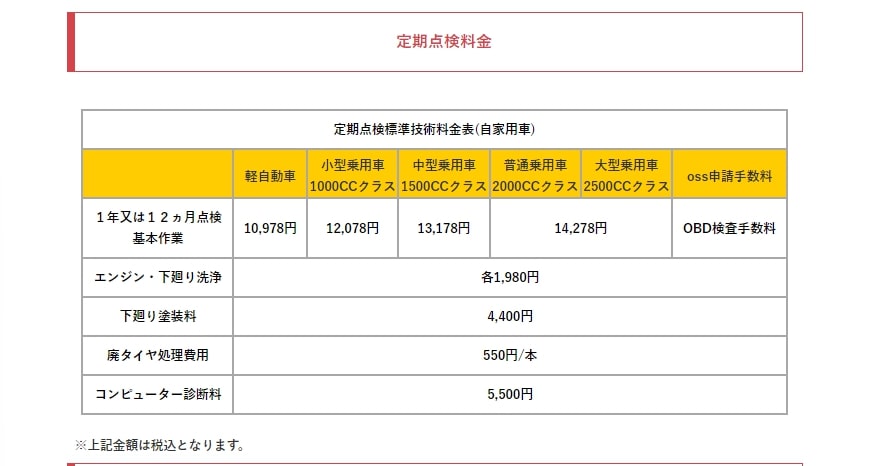Image resolution: width=873 pixels, height=466 pixels.
Task: Click the 定期点検料金 page heading
Action: pos(443,42)
